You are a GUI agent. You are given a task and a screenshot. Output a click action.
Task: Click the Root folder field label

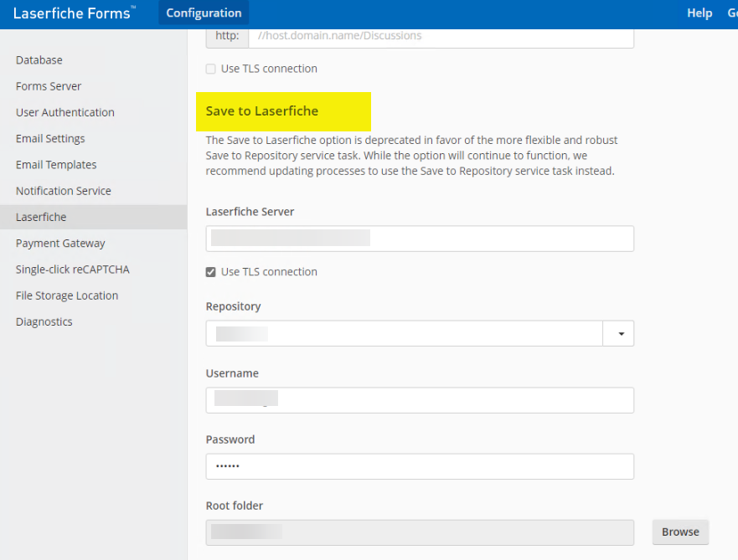(x=235, y=506)
